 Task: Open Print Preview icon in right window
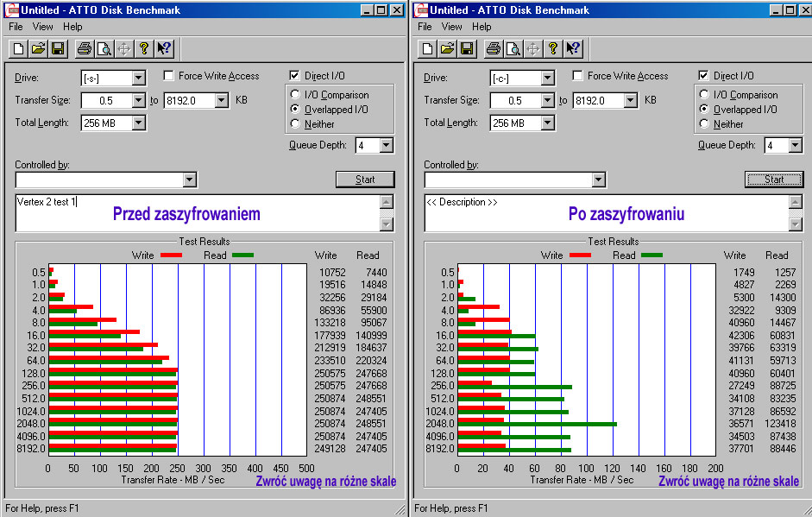click(x=513, y=48)
